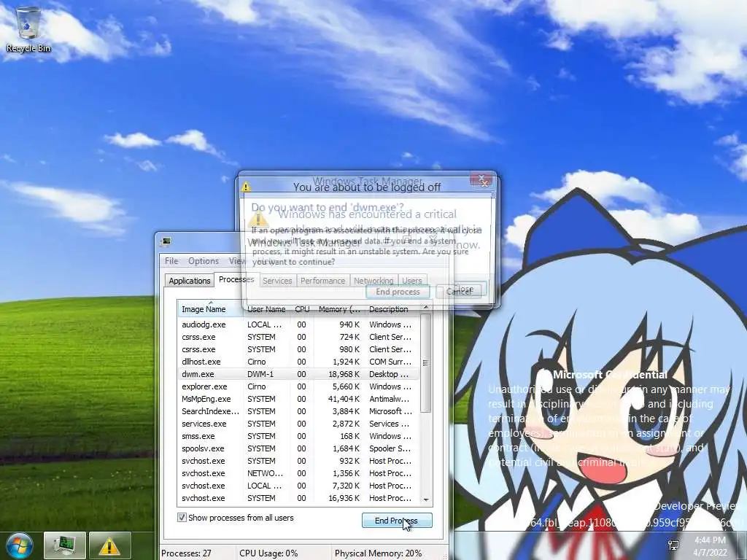Select svchost.exe row using 7,320 K

[298, 485]
